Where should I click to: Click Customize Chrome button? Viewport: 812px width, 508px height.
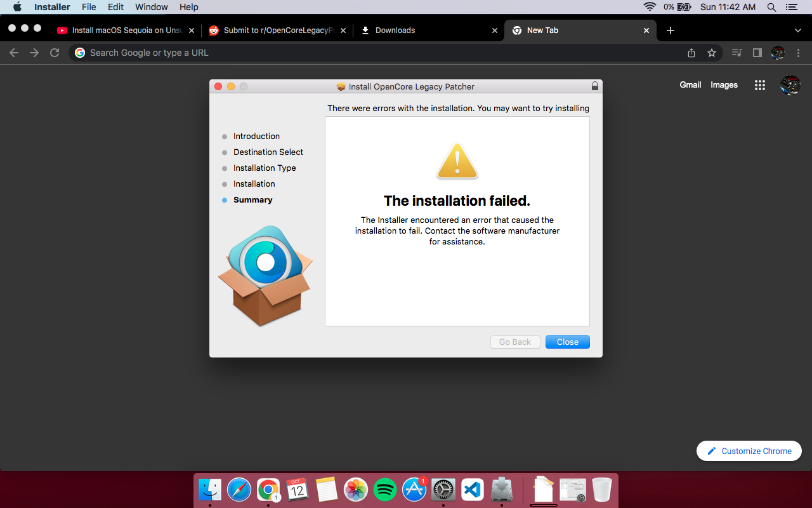pyautogui.click(x=749, y=451)
